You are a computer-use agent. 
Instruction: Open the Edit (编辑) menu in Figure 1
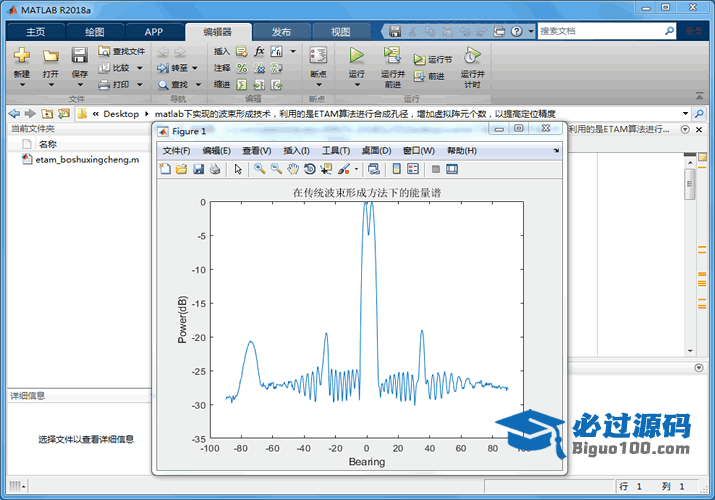pyautogui.click(x=217, y=150)
